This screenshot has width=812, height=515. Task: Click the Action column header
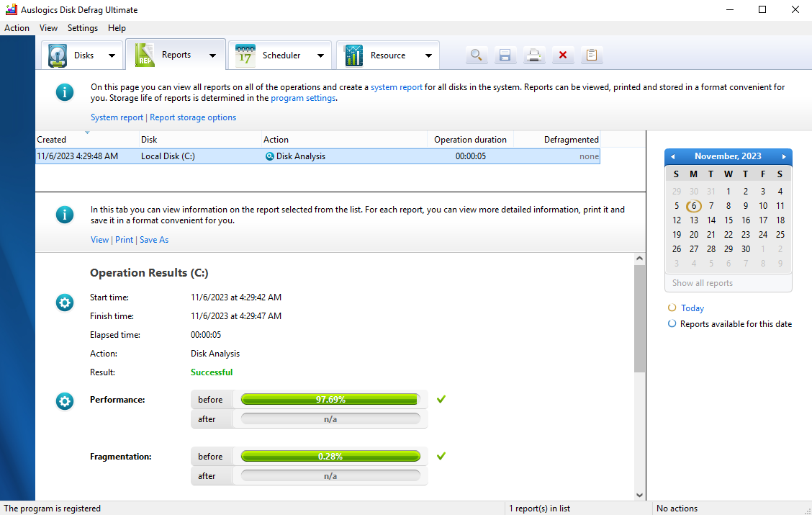[x=344, y=139]
